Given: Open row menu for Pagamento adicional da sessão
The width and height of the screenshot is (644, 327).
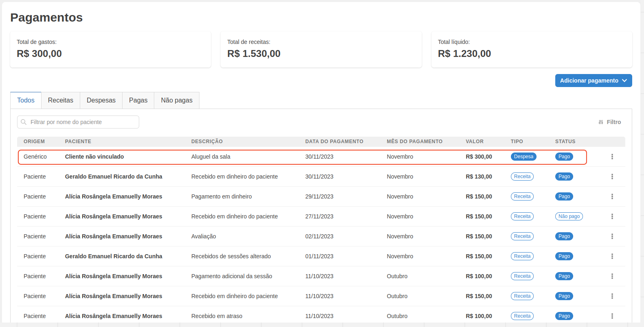Looking at the screenshot, I should coord(612,276).
